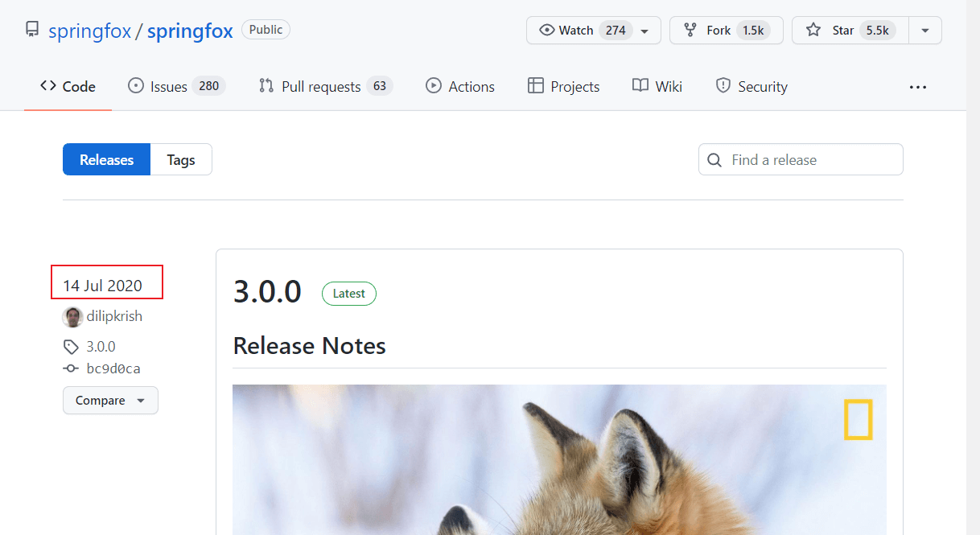Click the 14 Jul 2020 release date

(102, 285)
